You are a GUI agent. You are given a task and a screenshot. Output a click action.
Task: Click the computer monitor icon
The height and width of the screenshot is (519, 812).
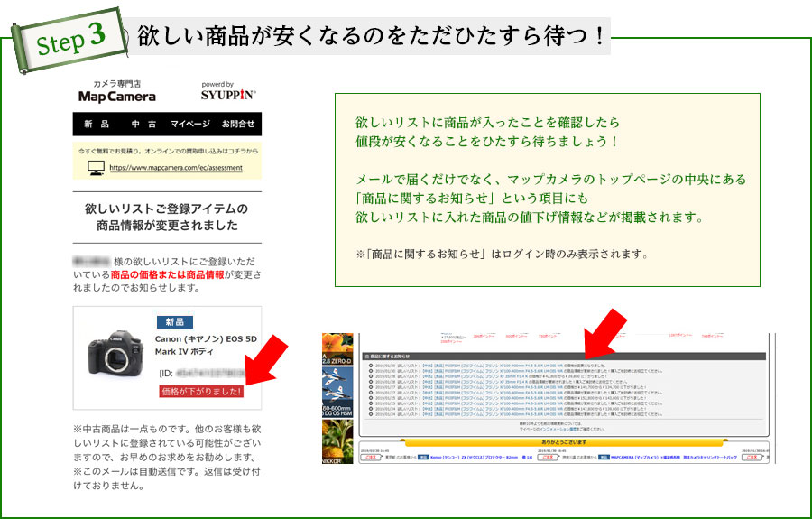click(96, 168)
